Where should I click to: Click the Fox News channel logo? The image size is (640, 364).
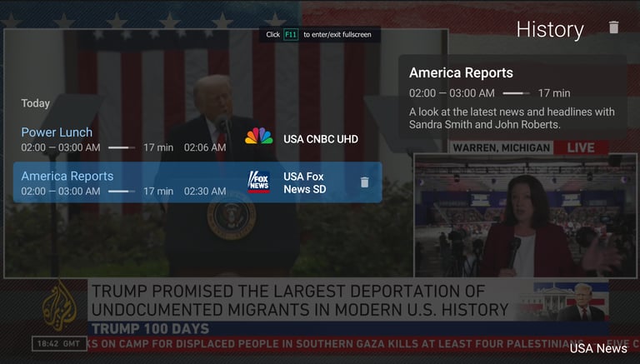click(x=259, y=182)
